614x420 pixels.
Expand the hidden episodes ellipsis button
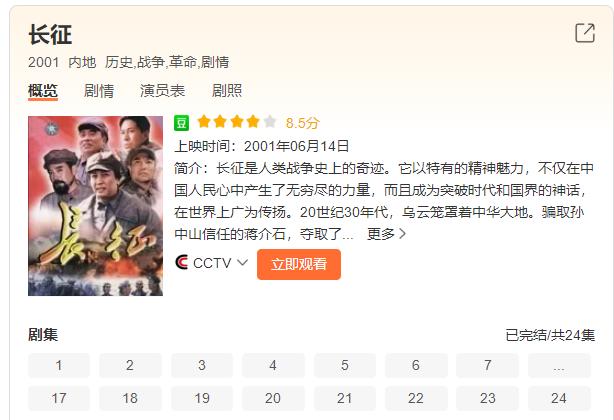coord(559,366)
